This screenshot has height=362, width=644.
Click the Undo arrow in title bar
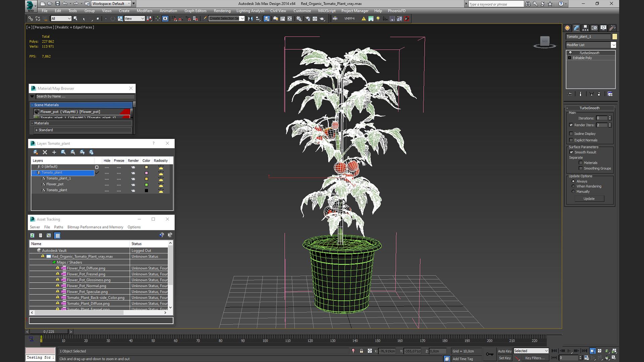point(65,4)
